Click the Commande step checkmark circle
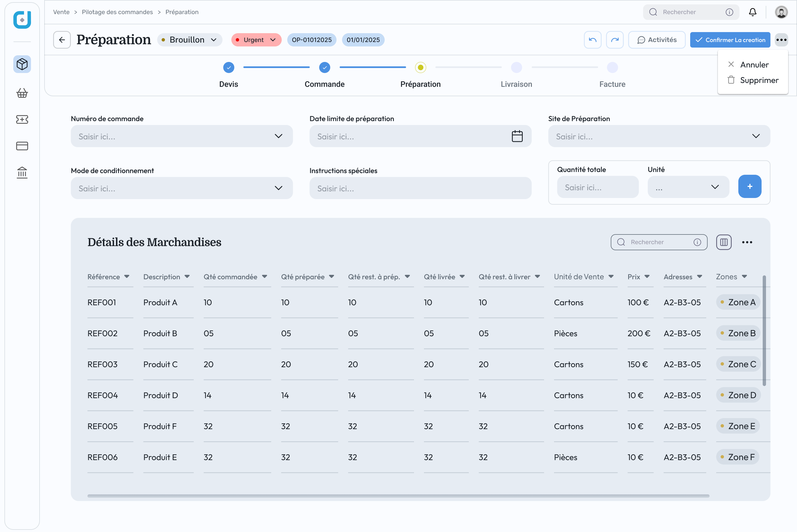This screenshot has width=797, height=532. point(325,67)
